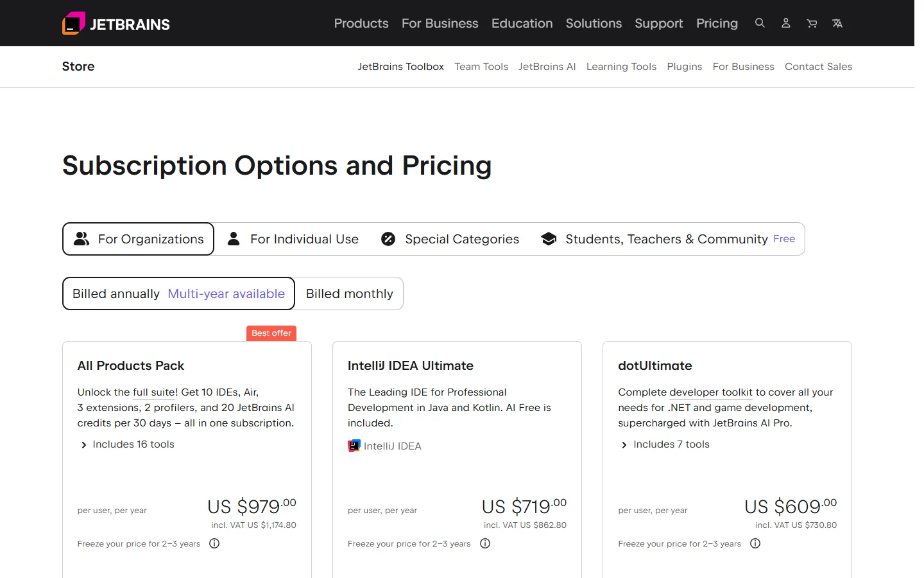924x578 pixels.
Task: Select Students, Teachers & Community tab
Action: coord(668,239)
